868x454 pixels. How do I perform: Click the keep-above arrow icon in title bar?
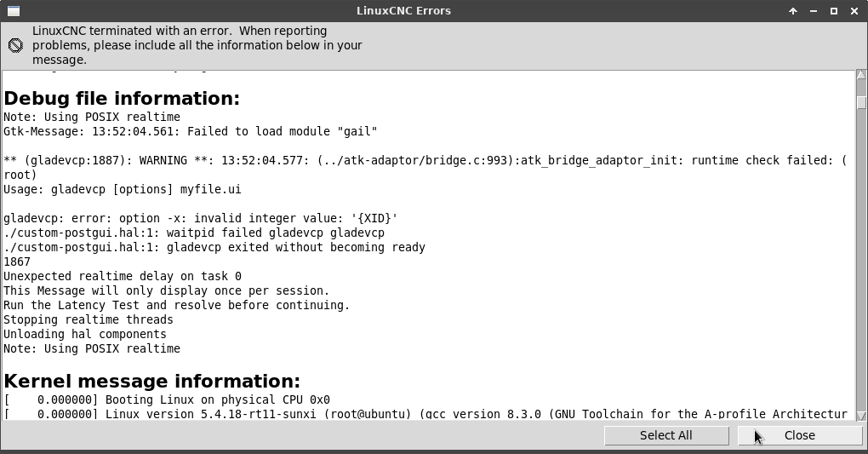click(793, 10)
